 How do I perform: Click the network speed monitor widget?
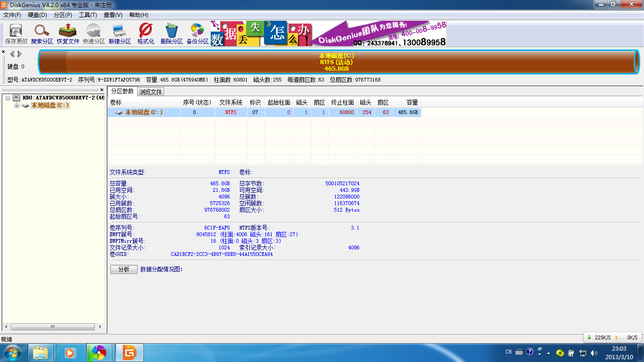tap(613, 337)
